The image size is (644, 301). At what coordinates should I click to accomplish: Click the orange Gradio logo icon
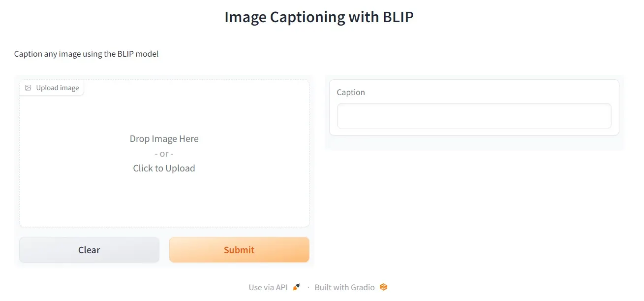[x=384, y=287]
